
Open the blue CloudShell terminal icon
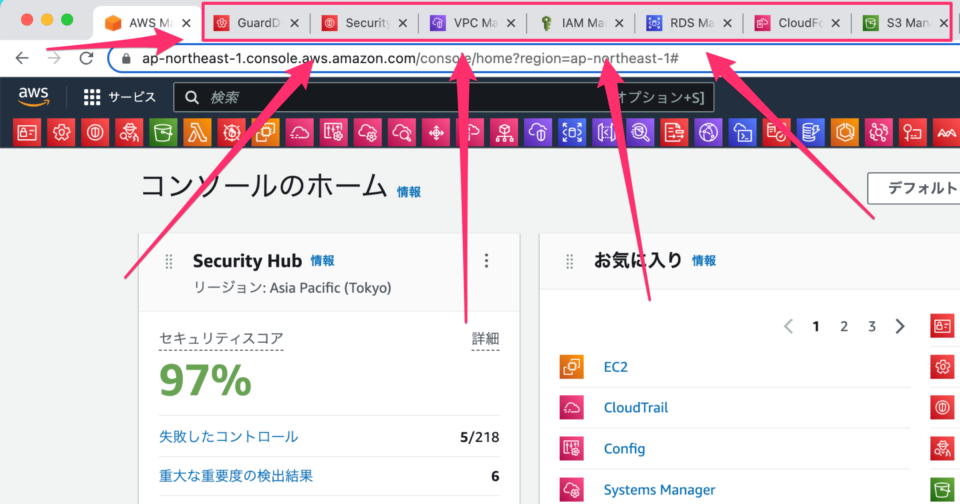coord(743,132)
